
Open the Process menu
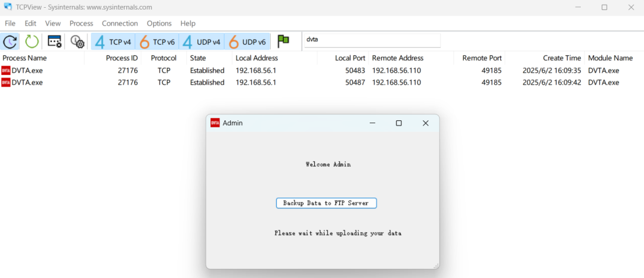81,23
